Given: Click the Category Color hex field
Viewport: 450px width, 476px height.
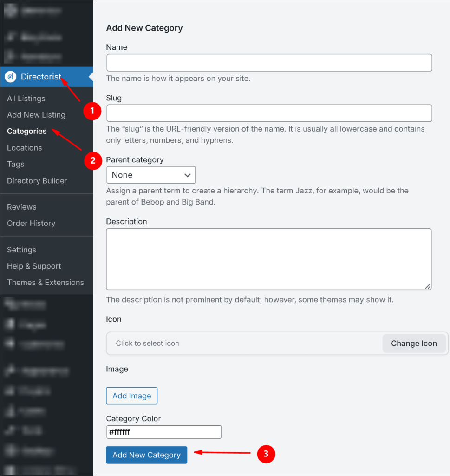Looking at the screenshot, I should 163,432.
